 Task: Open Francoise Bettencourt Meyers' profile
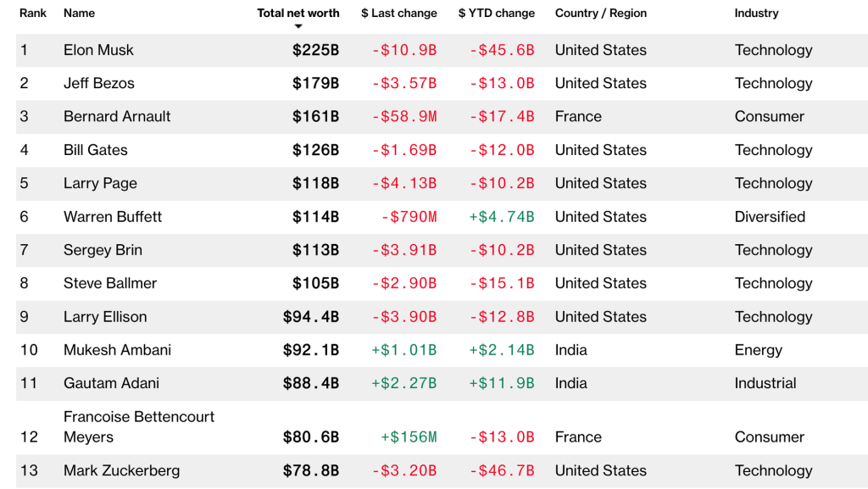[138, 426]
